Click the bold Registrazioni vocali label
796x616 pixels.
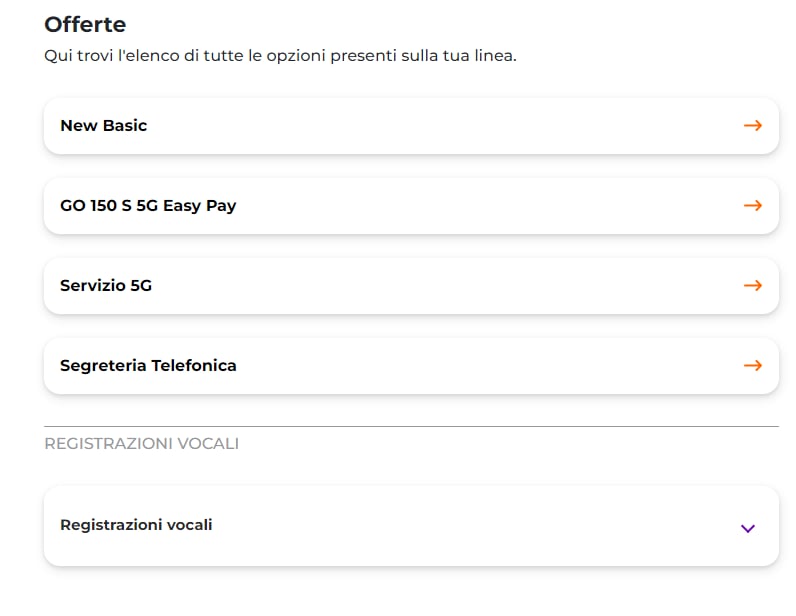coord(136,525)
